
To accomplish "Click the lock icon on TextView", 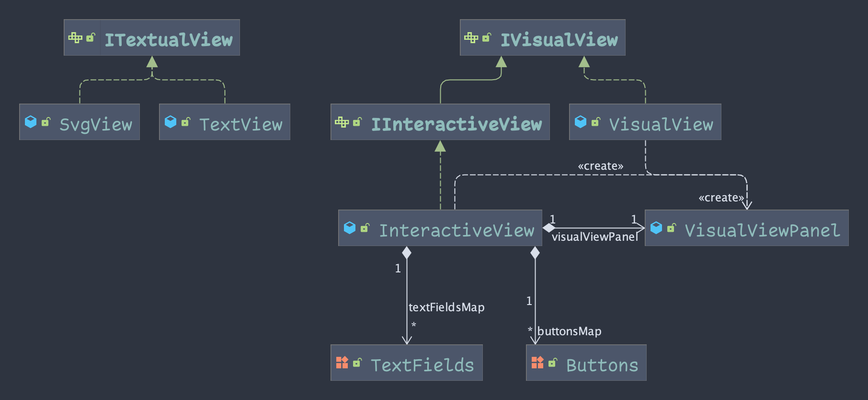I will tap(186, 122).
